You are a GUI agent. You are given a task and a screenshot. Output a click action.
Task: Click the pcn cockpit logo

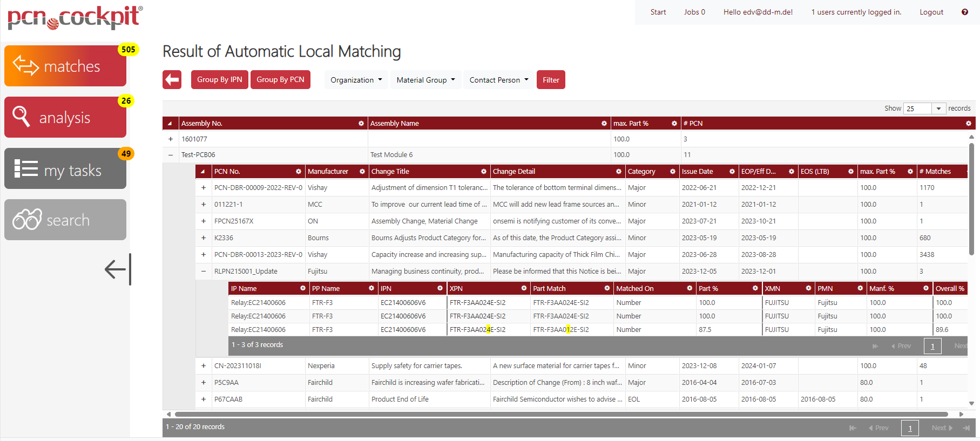[x=76, y=17]
